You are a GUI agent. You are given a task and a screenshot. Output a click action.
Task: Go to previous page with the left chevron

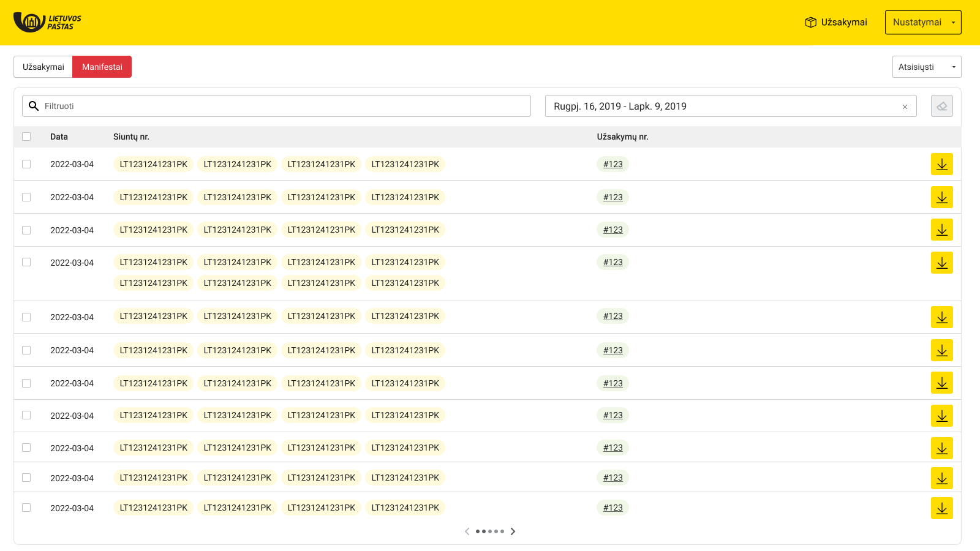click(x=467, y=531)
